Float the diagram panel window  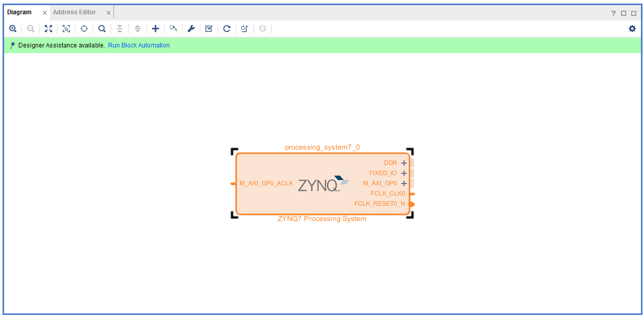634,13
